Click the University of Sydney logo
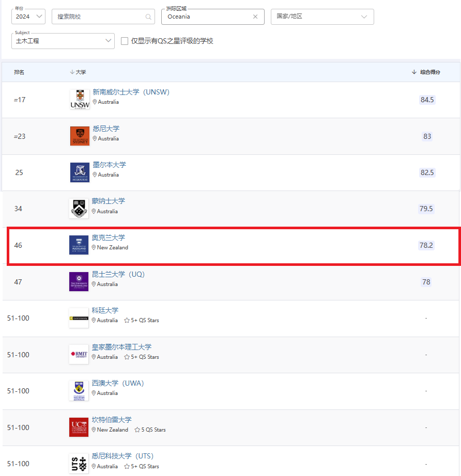Image resolution: width=461 pixels, height=476 pixels. coord(80,136)
